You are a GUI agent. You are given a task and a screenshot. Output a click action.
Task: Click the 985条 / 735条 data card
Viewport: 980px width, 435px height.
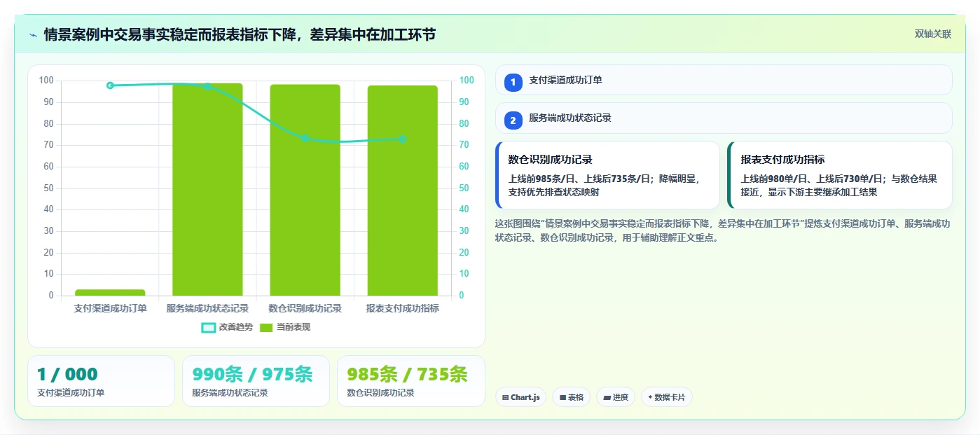(410, 381)
